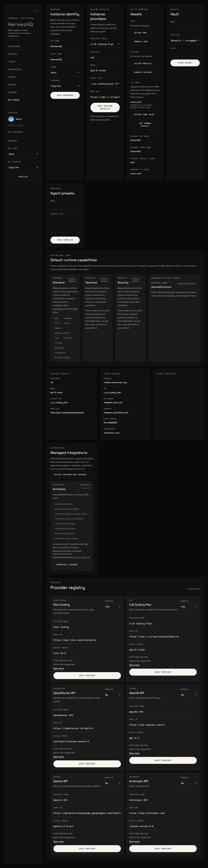The image size is (208, 868).
Task: Click the 'invalid_openrouter_key' stored secret
Action: point(115,383)
